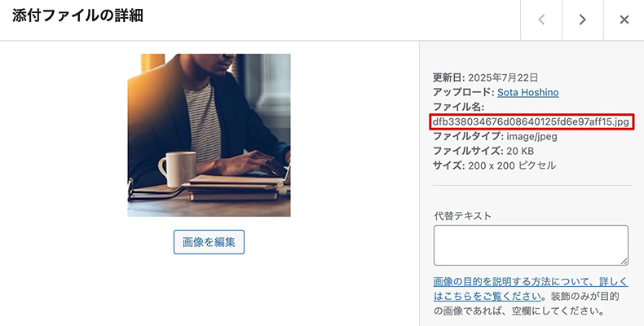
Task: Click the text area resize handle corner
Action: pyautogui.click(x=624, y=262)
